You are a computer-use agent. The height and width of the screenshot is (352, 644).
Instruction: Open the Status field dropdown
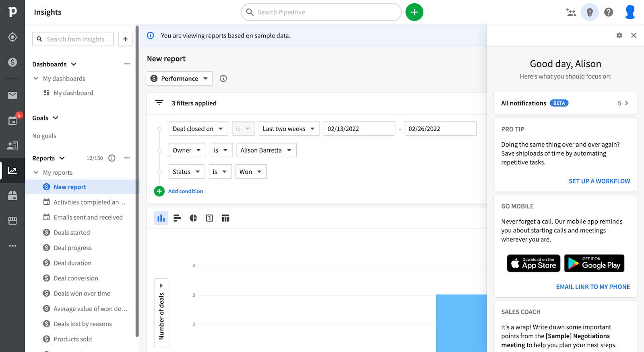[x=187, y=172]
